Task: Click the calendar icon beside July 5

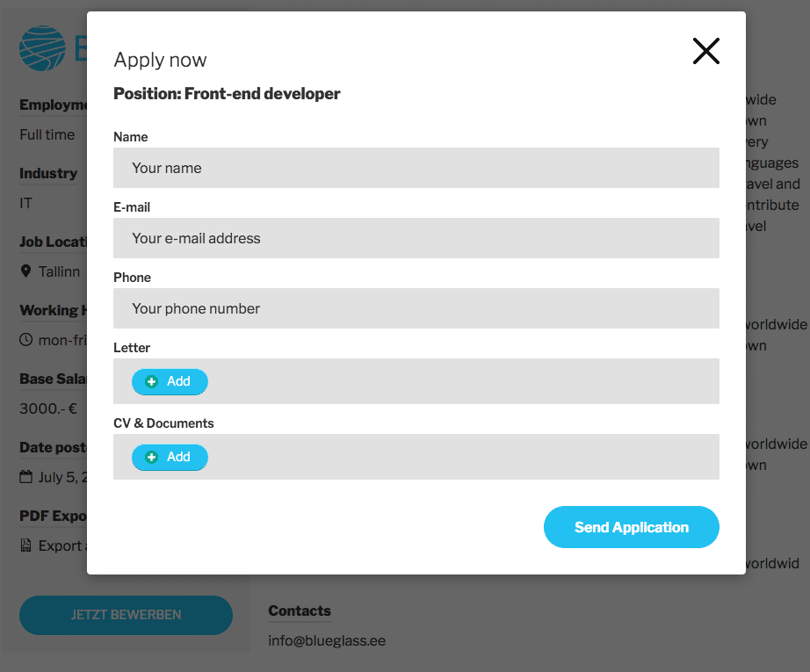Action: (x=26, y=477)
